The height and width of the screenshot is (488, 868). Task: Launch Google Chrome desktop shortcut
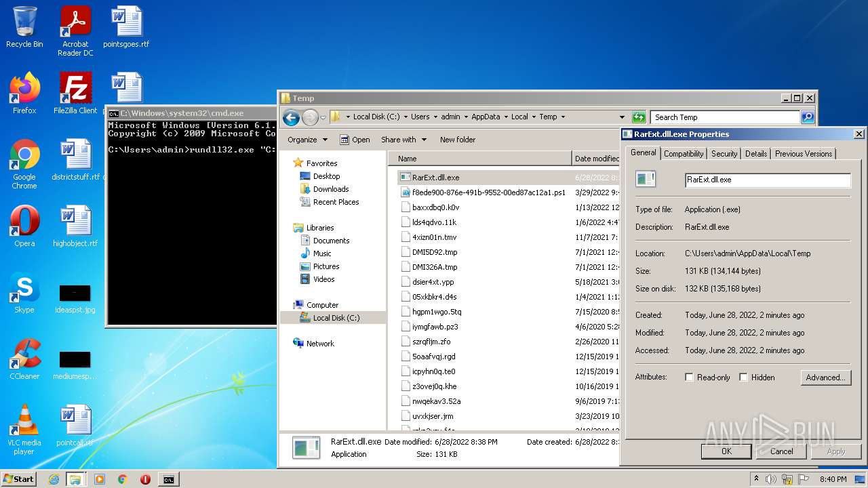(24, 164)
